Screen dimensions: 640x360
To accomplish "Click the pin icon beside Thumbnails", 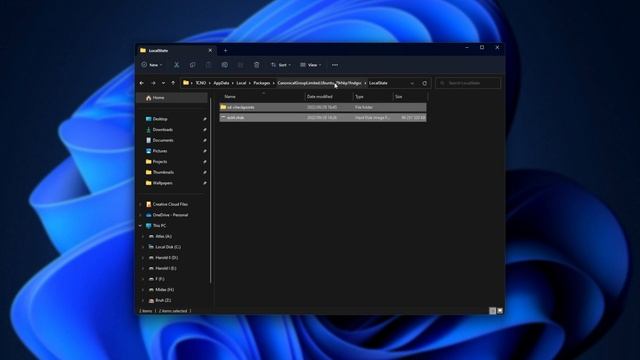I will click(x=204, y=172).
